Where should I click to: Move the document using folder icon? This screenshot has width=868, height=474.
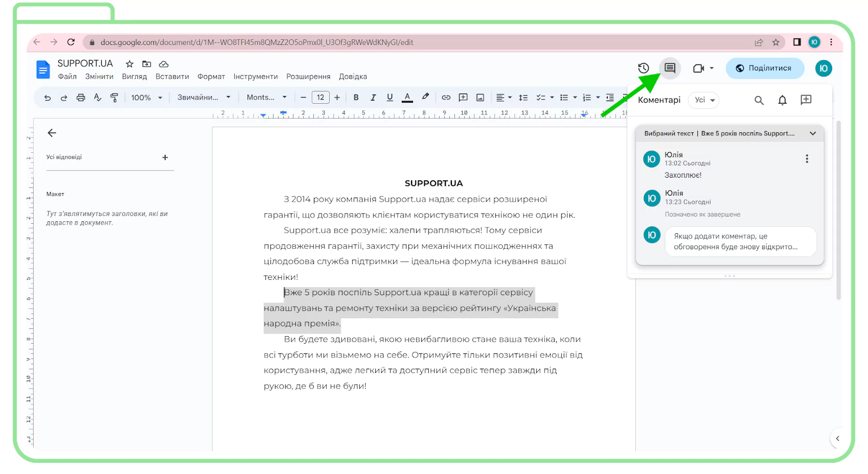click(x=147, y=64)
